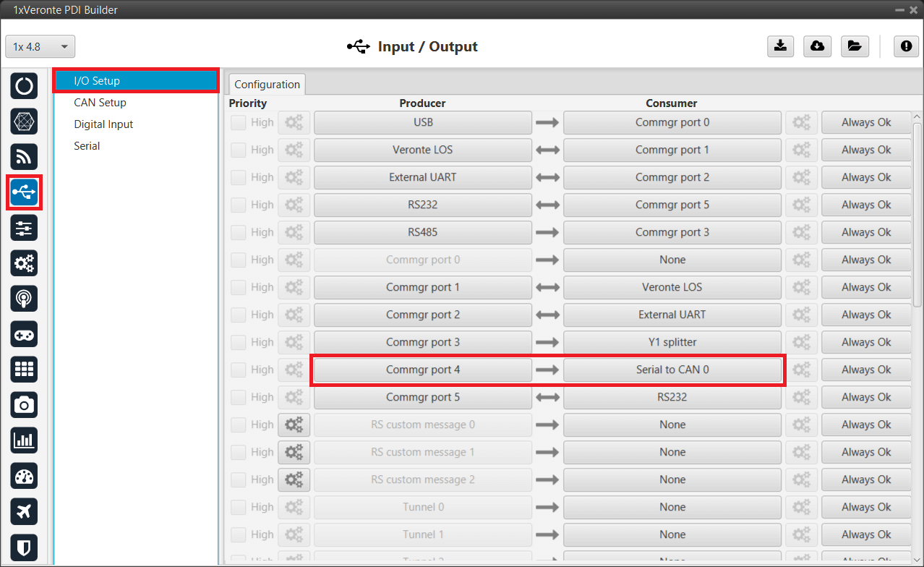
Task: Enable High priority checkbox for USB row
Action: tap(238, 122)
